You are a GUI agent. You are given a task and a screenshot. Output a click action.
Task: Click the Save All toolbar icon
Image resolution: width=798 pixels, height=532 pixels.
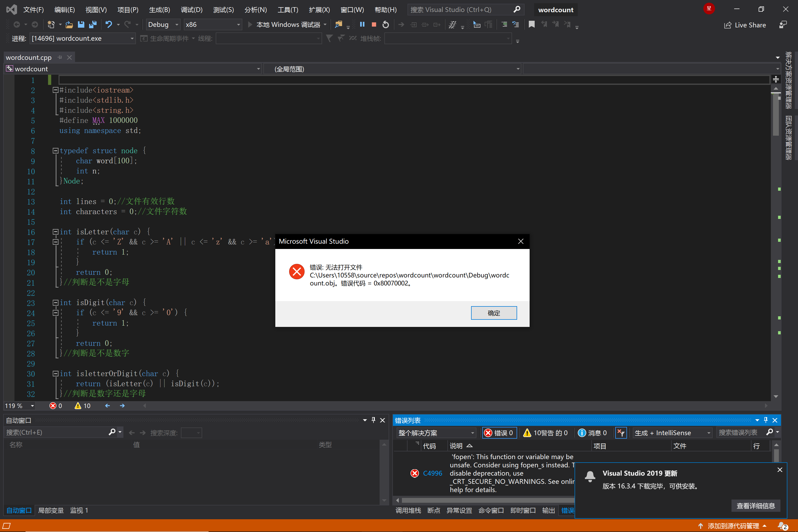click(92, 24)
